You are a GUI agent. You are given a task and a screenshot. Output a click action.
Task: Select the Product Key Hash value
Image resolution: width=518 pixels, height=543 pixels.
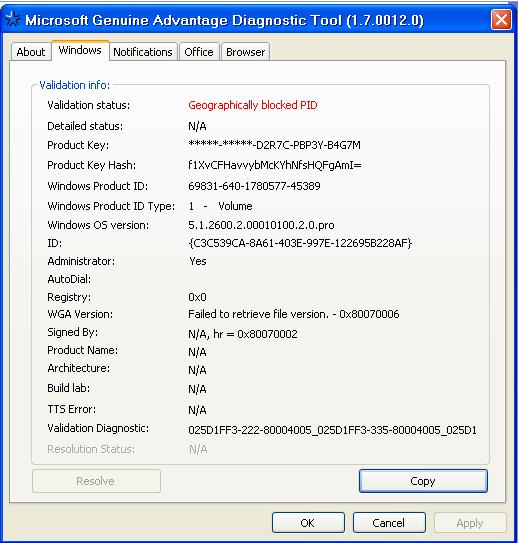coord(275,165)
